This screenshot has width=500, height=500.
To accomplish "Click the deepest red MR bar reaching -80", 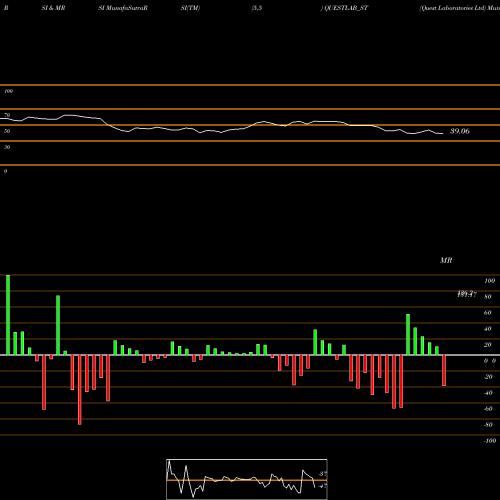I will coord(80,390).
